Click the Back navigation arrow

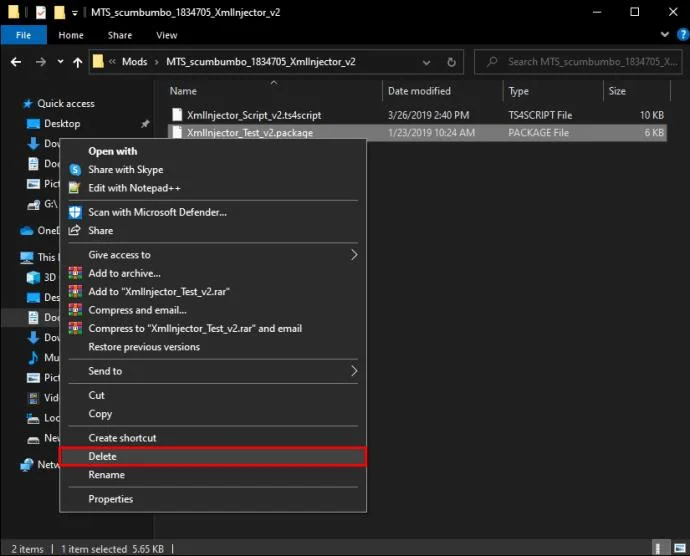tap(16, 62)
